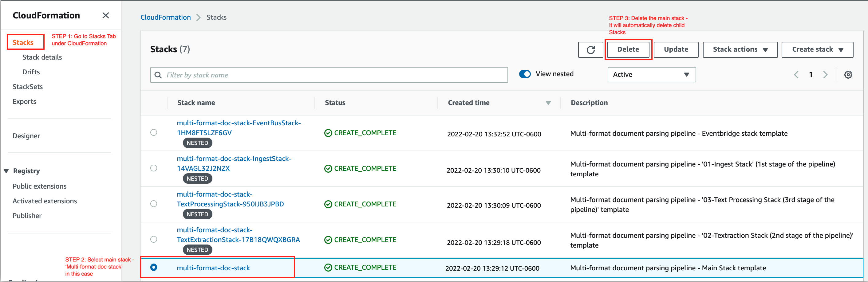Open Stack details in side navigation
The height and width of the screenshot is (282, 868).
click(x=42, y=57)
